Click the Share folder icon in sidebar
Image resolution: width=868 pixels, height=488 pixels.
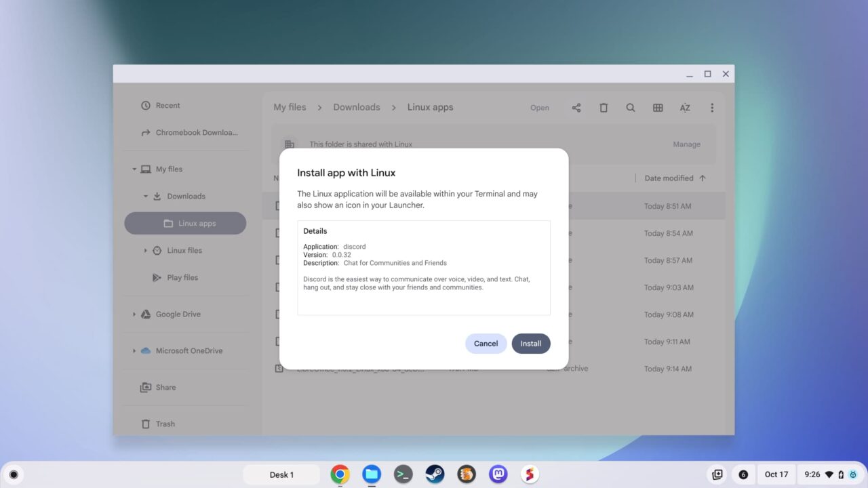(x=145, y=388)
